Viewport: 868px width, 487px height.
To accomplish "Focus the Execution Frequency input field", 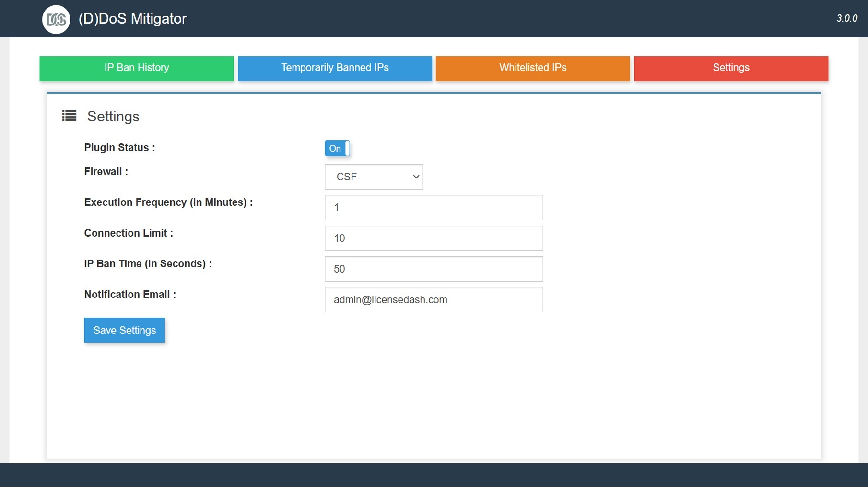I will coord(434,207).
